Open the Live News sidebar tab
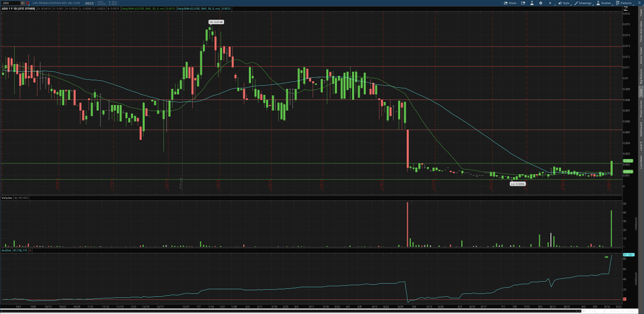Viewport: 644px width, 314px height. (641, 163)
